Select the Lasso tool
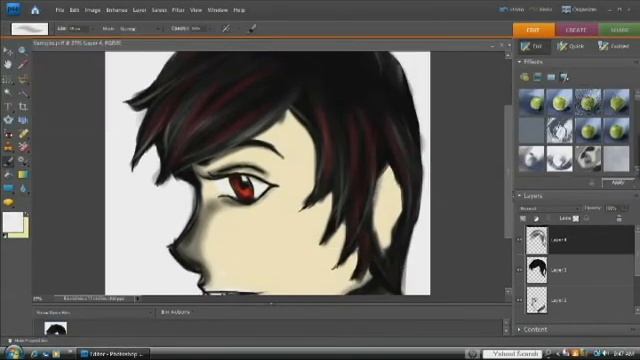This screenshot has width=640, height=360. (x=23, y=79)
